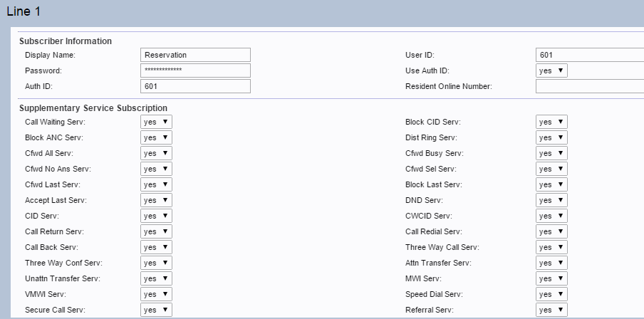Expand the Attn Transfer Serv dropdown

coord(551,263)
